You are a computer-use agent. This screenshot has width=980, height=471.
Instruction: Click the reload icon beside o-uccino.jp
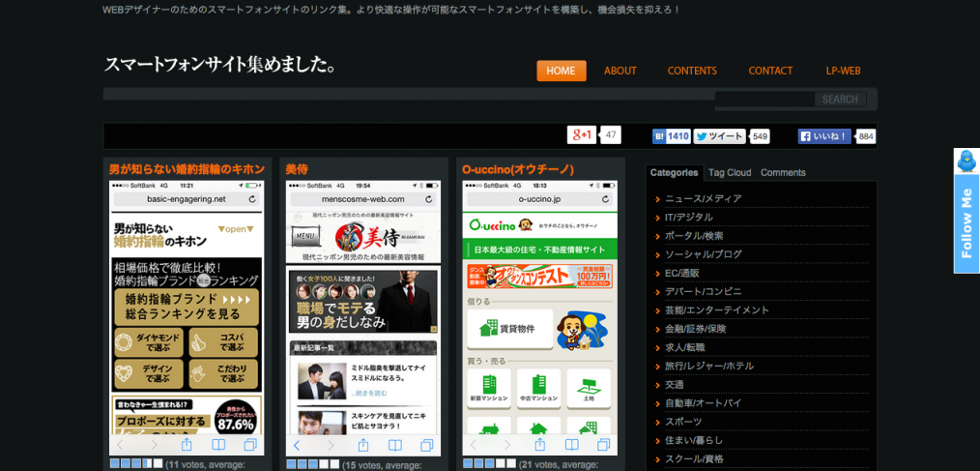coord(606,199)
